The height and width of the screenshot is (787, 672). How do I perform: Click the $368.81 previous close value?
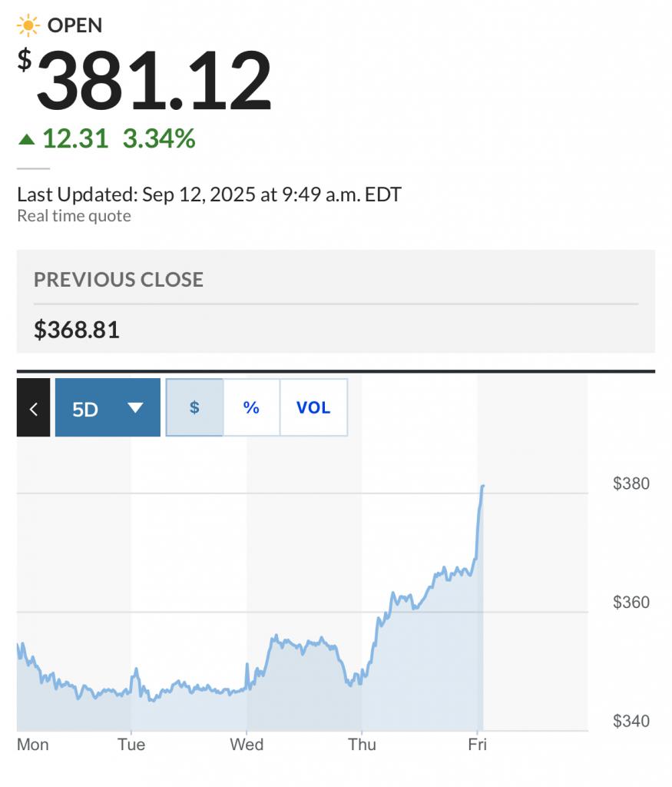pos(76,330)
